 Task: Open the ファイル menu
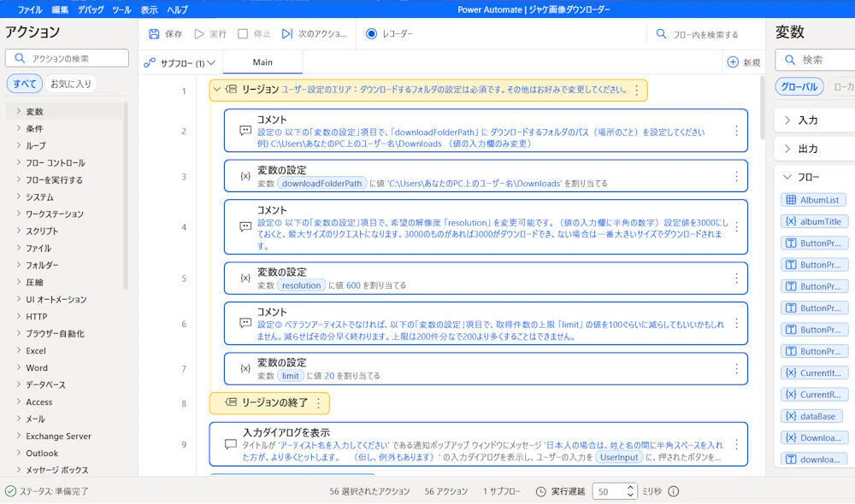[x=30, y=9]
